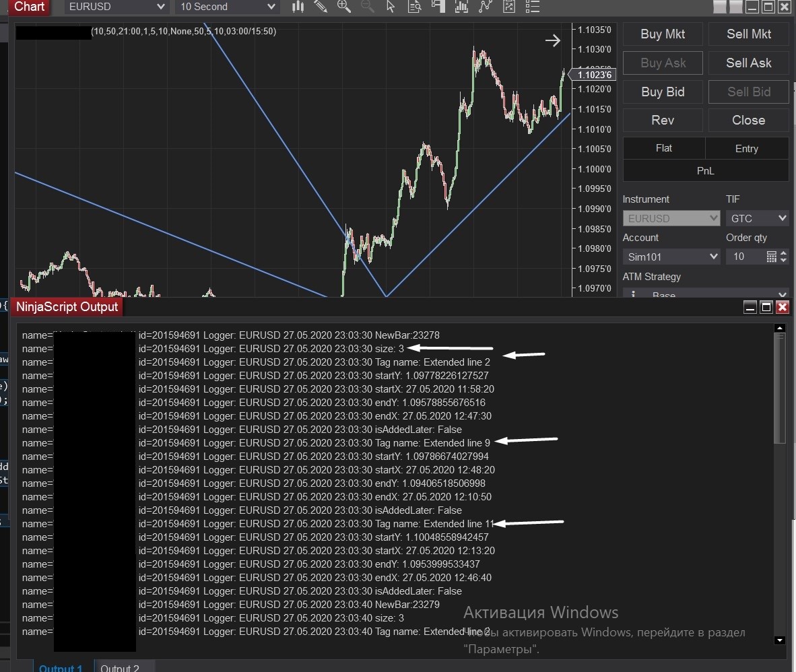Click the NinjaScript Output scrollbar thumb
Screen dimensions: 796x672
click(781, 389)
